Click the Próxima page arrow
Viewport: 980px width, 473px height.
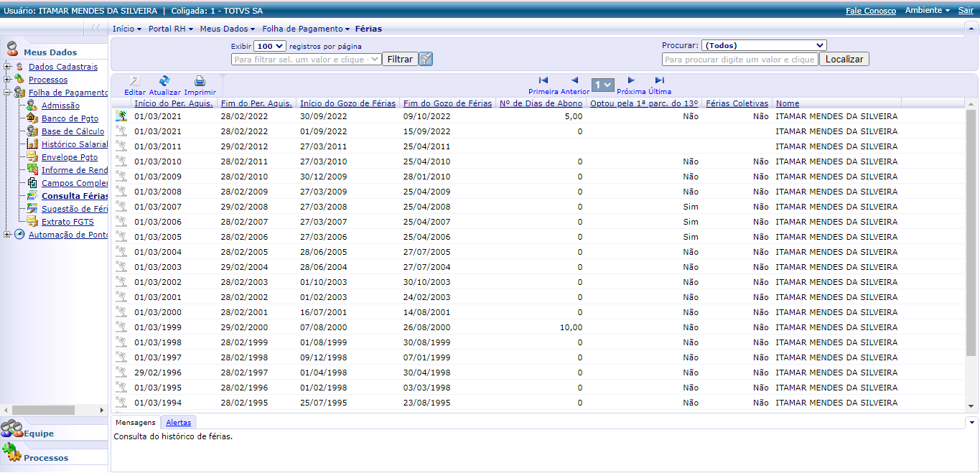[631, 80]
